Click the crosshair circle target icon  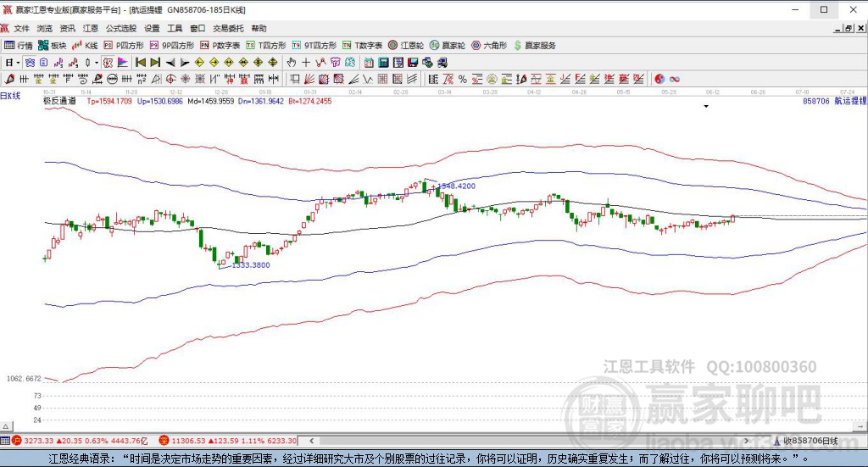[171, 79]
